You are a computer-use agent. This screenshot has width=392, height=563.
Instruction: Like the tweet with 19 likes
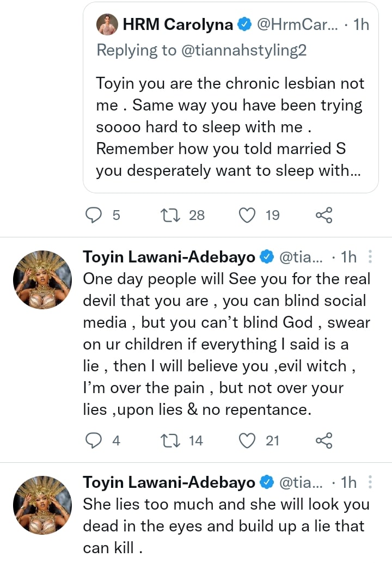click(248, 216)
